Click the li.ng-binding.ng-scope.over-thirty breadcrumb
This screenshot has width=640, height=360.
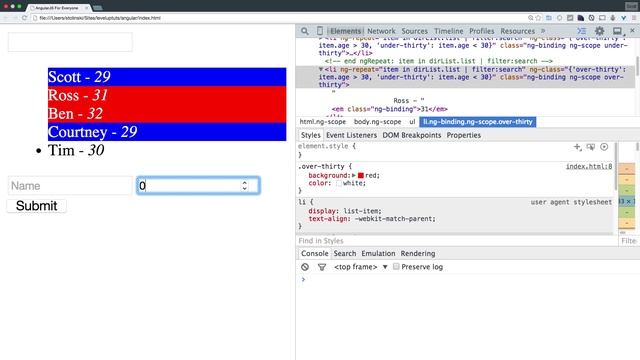coord(478,122)
